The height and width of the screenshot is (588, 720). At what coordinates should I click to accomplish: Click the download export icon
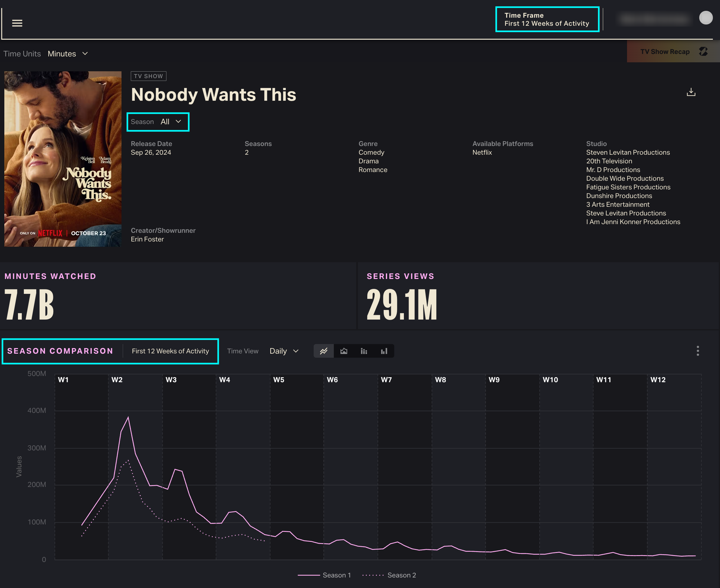tap(691, 92)
